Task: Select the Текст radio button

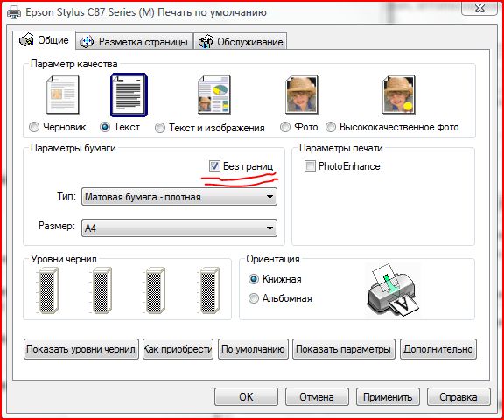Action: [x=105, y=127]
